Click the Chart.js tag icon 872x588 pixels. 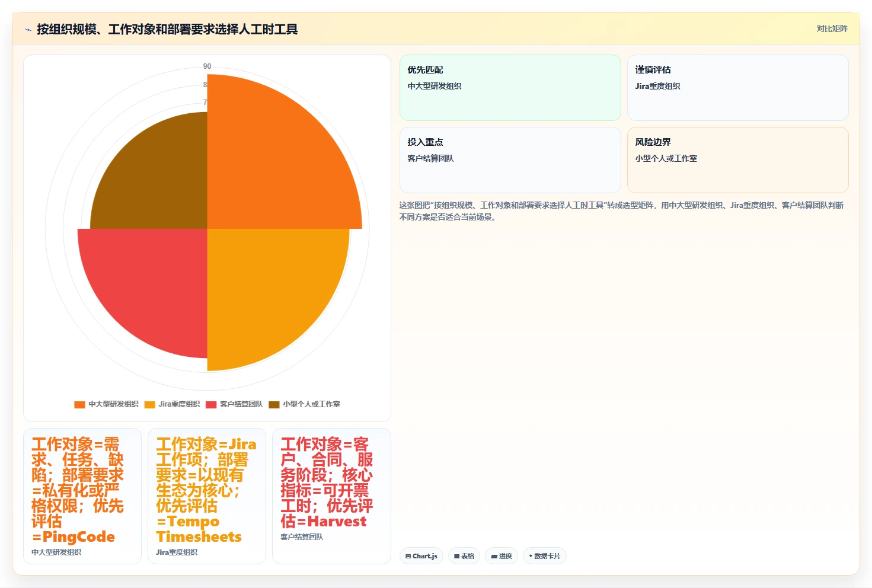tap(408, 556)
